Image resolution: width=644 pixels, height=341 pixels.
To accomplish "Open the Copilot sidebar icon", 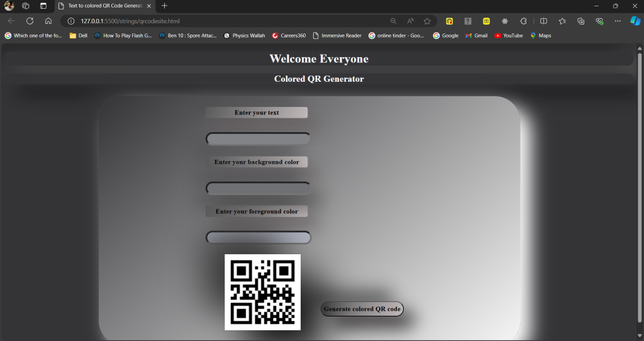I will tap(635, 21).
